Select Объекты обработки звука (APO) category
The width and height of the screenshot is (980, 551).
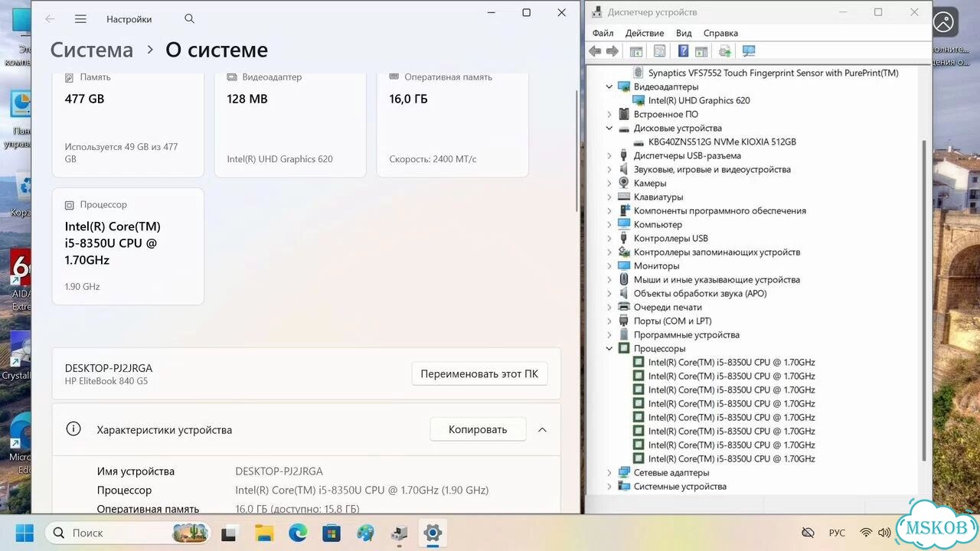(700, 293)
